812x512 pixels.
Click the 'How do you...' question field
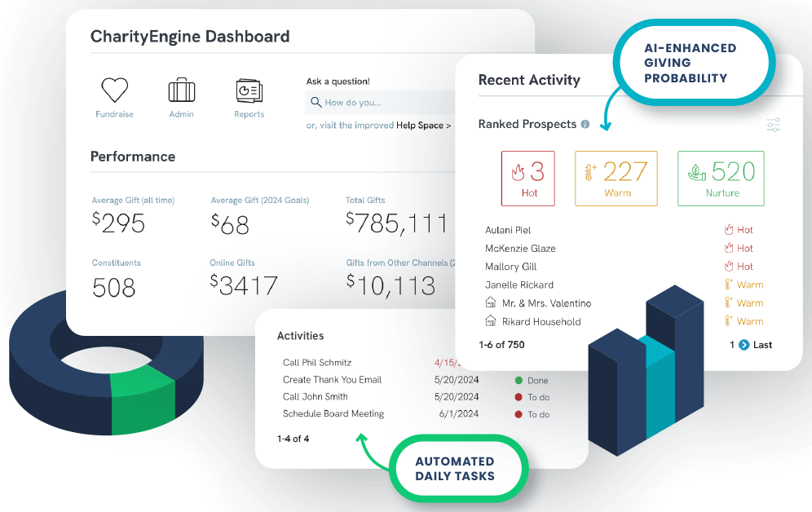coord(380,103)
